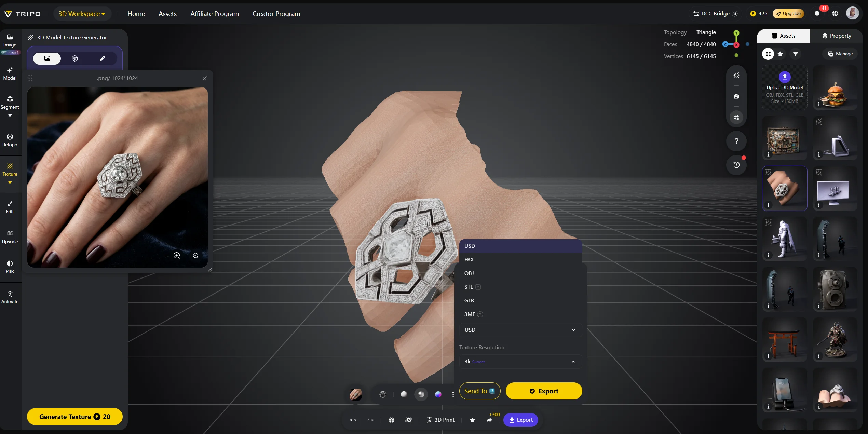868x434 pixels.
Task: Open the DCC Bridge button
Action: click(x=715, y=14)
